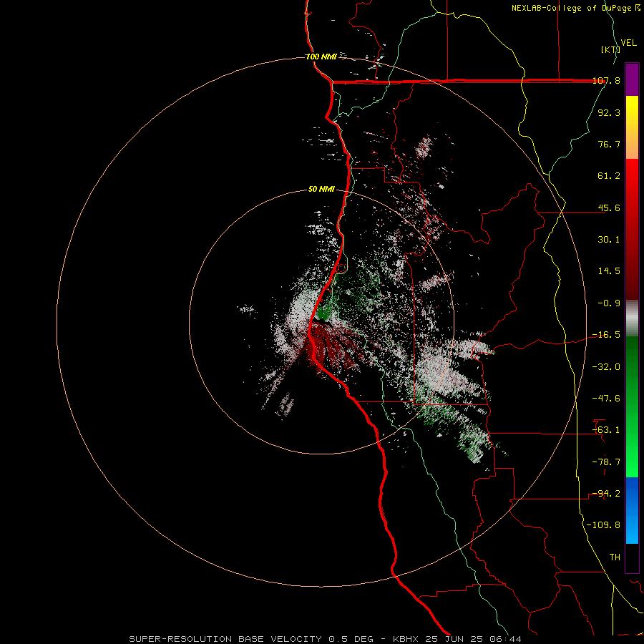The height and width of the screenshot is (644, 644).
Task: Select the 107.8 legend value
Action: pyautogui.click(x=606, y=80)
